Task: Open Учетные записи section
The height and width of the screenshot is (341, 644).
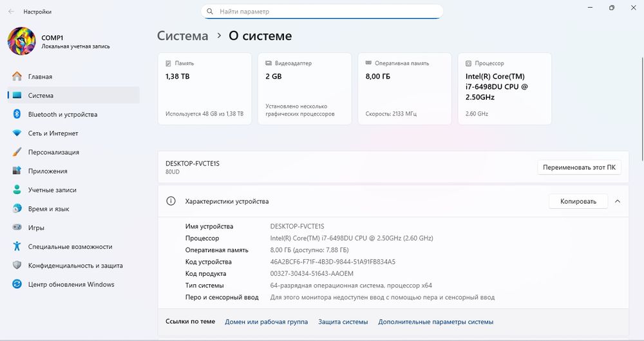Action: 73,190
